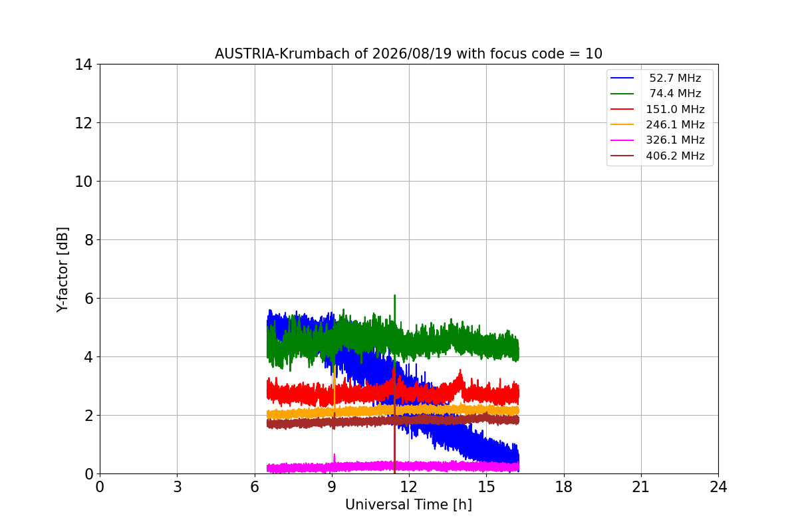Click the blue 52.7 MHz legend line
The image size is (798, 532).
click(622, 78)
